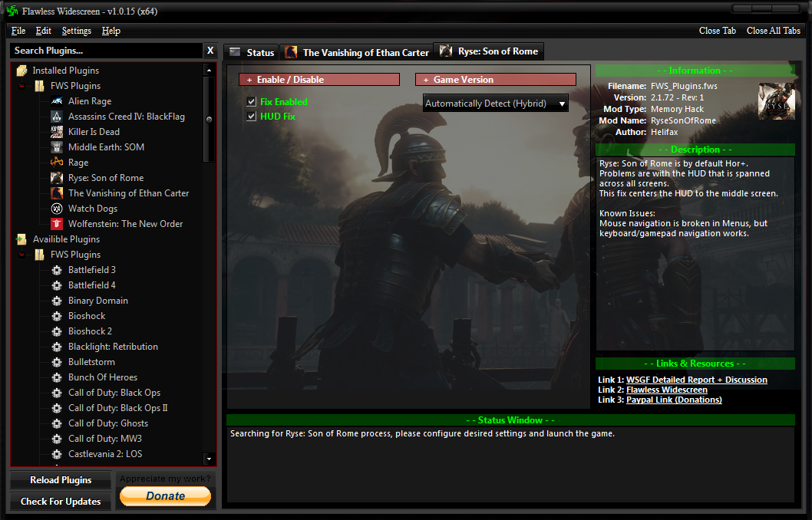Select Call of Duty: Black Ops II plugin
Image resolution: width=812 pixels, height=520 pixels.
[118, 408]
